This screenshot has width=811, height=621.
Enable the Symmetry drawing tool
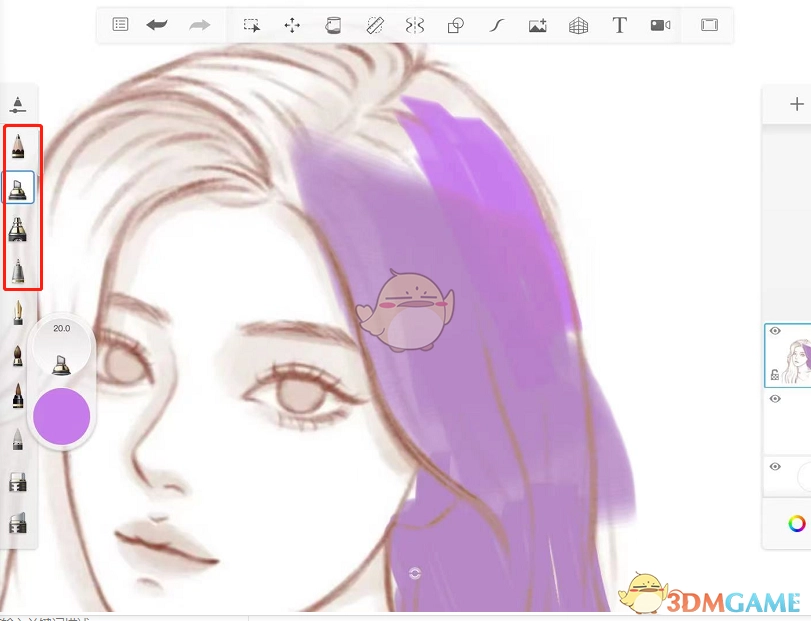pos(415,25)
